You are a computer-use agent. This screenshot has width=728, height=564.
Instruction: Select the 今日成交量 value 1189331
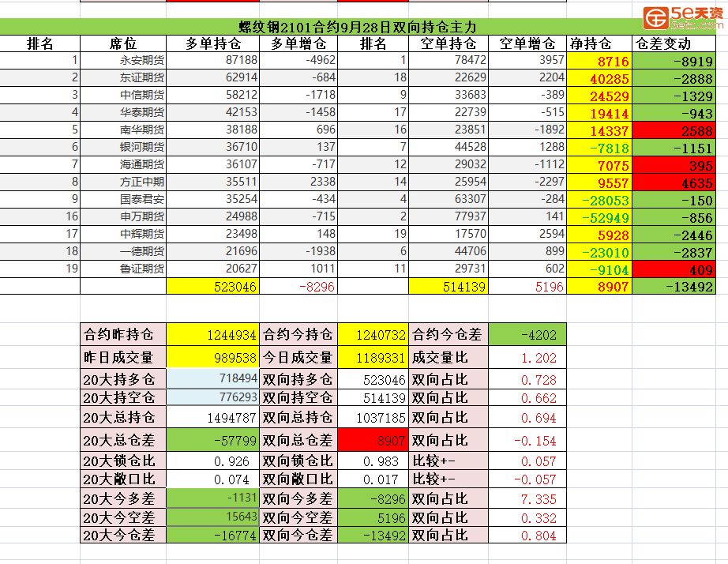[x=373, y=358]
